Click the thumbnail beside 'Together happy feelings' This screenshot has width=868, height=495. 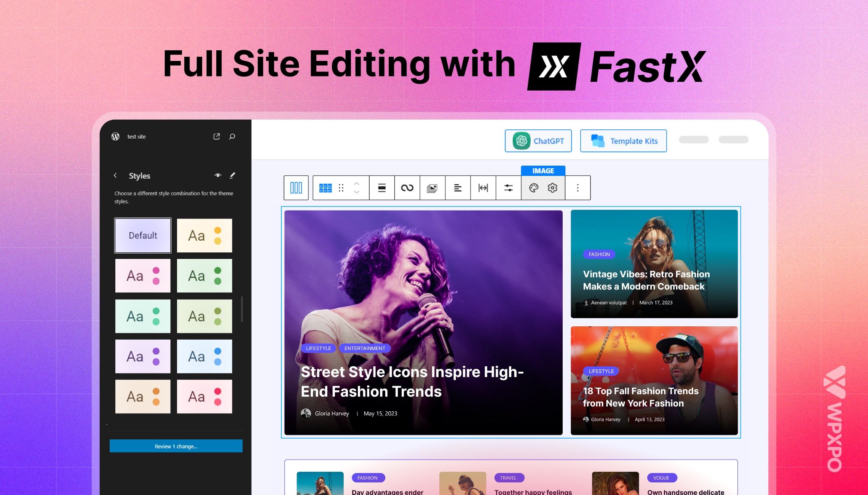463,483
